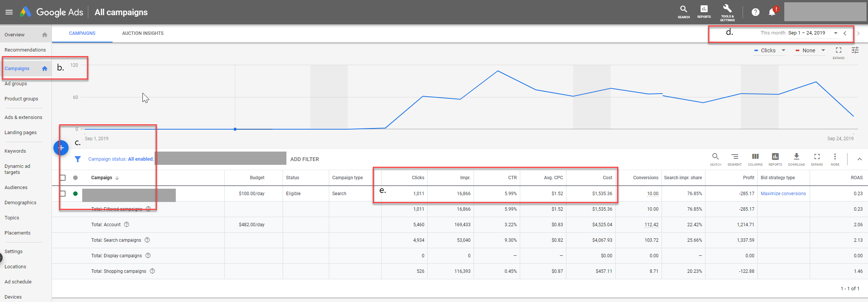Sort by the Impr. column header

(465, 178)
